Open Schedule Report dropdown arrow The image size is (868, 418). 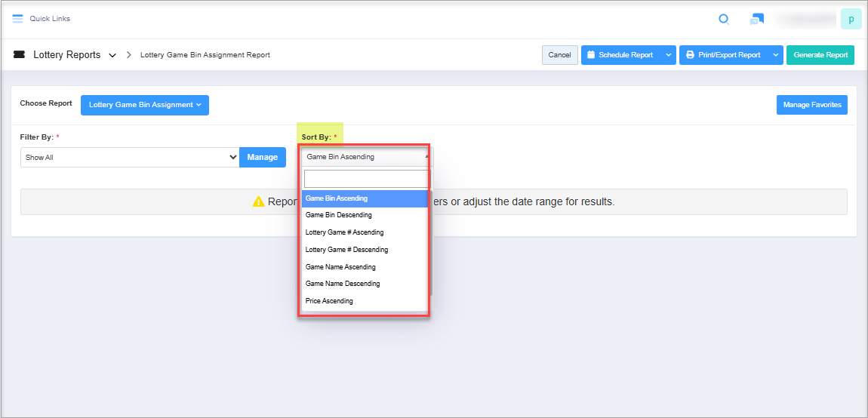point(668,55)
